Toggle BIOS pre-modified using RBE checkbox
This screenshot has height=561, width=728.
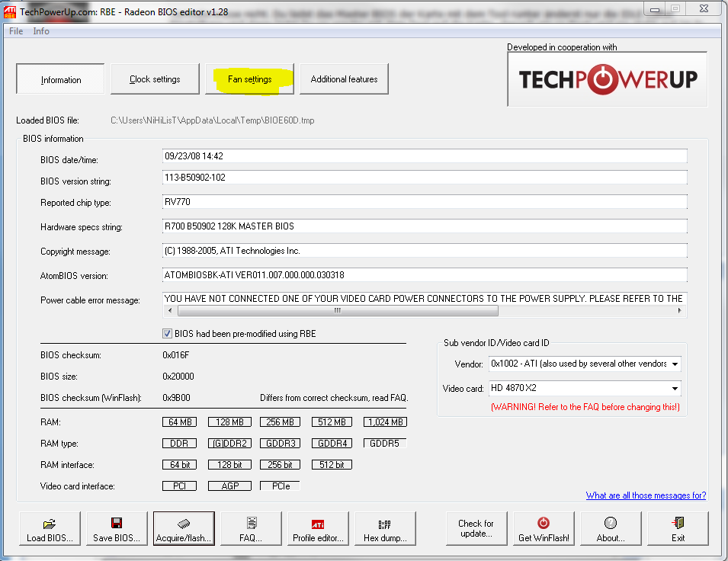coord(167,333)
